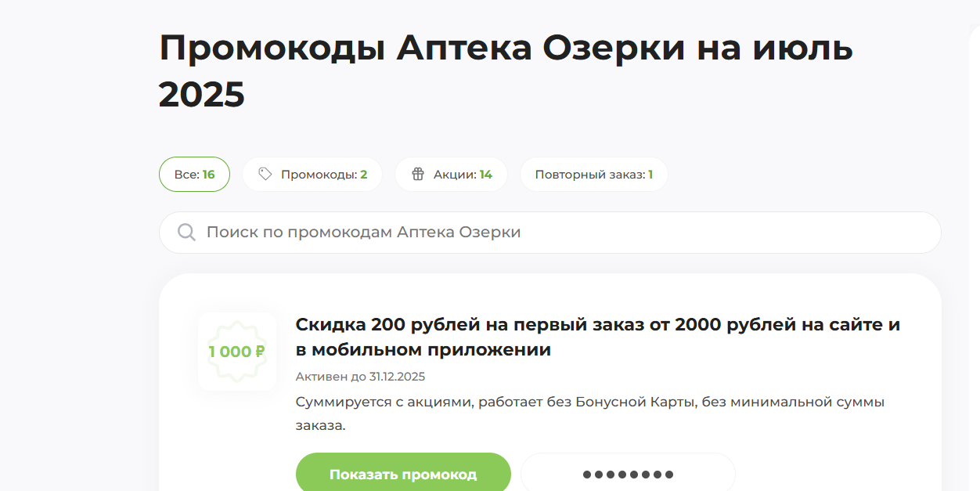The height and width of the screenshot is (491, 980).
Task: Filter by "Промокоды: 2" tab
Action: (x=312, y=175)
